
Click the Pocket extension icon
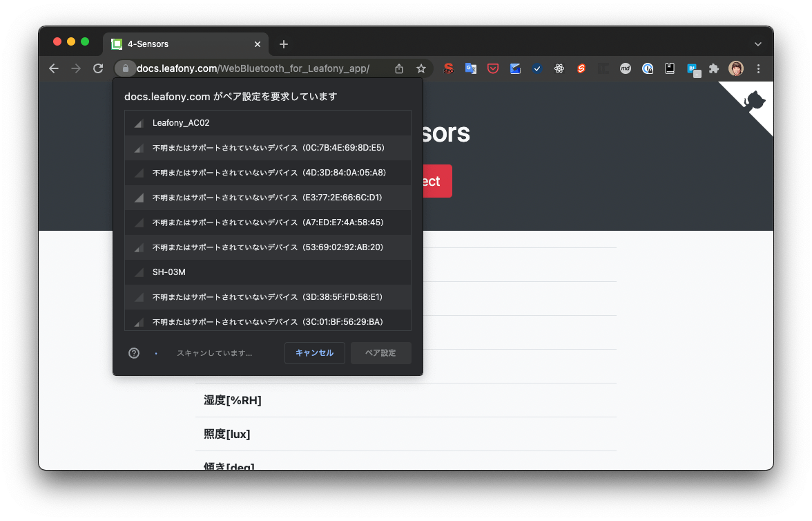[x=493, y=68]
